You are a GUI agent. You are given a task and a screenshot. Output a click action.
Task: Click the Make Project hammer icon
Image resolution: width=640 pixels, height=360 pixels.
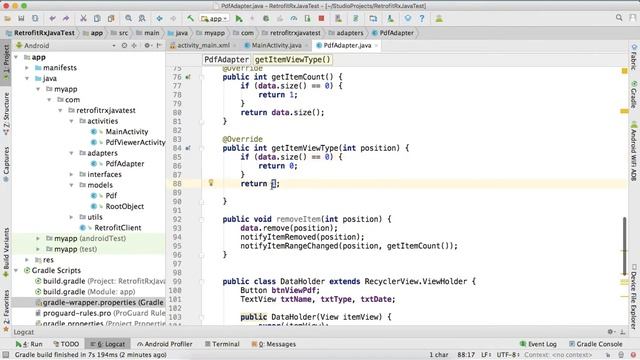pos(191,18)
